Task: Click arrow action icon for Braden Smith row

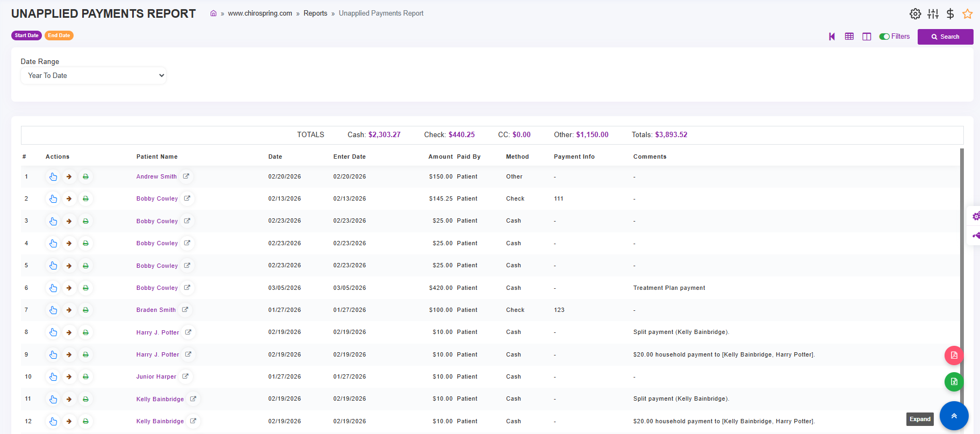Action: coord(69,310)
